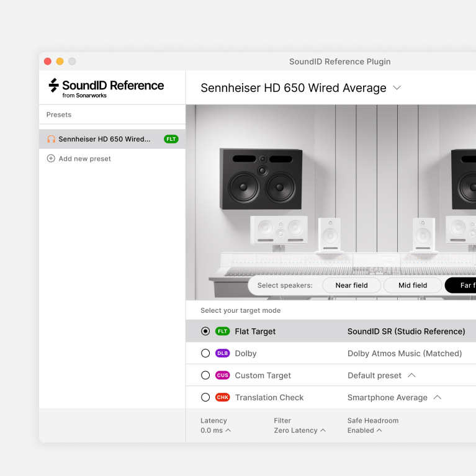
Task: Click the headphone icon in the preset row
Action: [51, 139]
